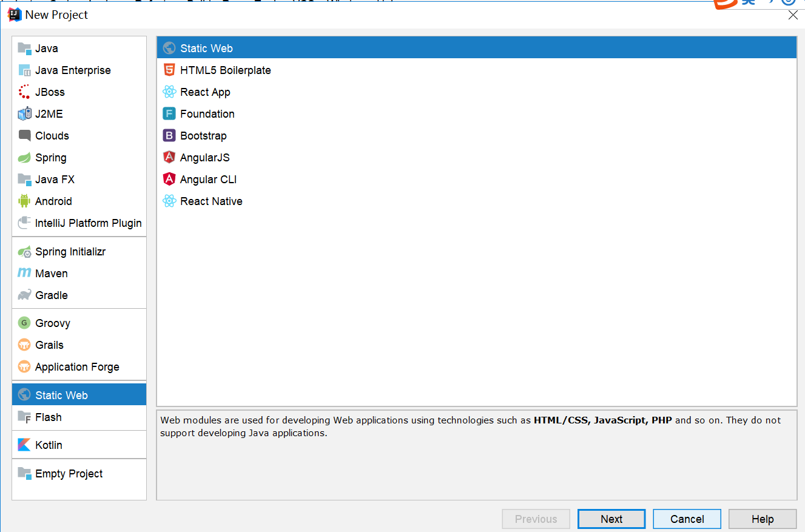
Task: Click the Java FX folder icon
Action: (24, 180)
